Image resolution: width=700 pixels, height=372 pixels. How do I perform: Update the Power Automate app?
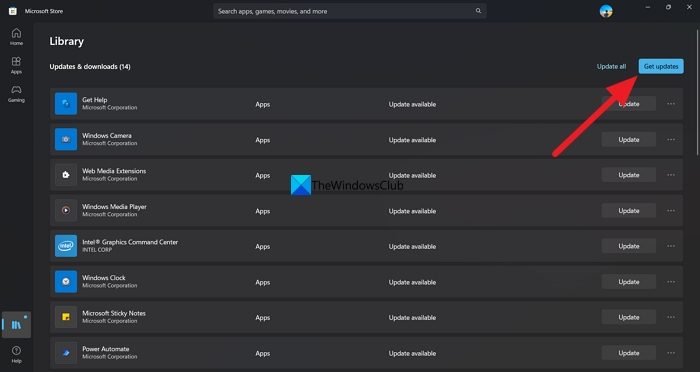pos(629,353)
